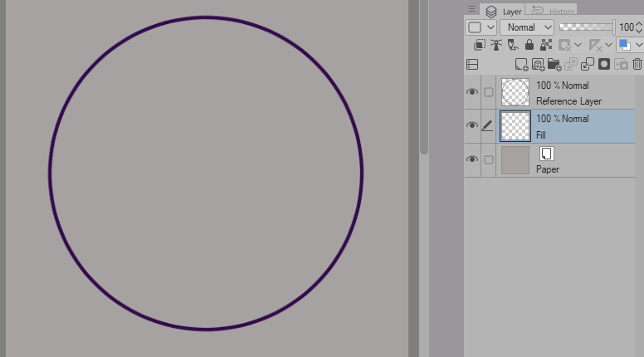The width and height of the screenshot is (644, 357).
Task: Increase opacity with the up stepper arrow
Action: (x=639, y=24)
